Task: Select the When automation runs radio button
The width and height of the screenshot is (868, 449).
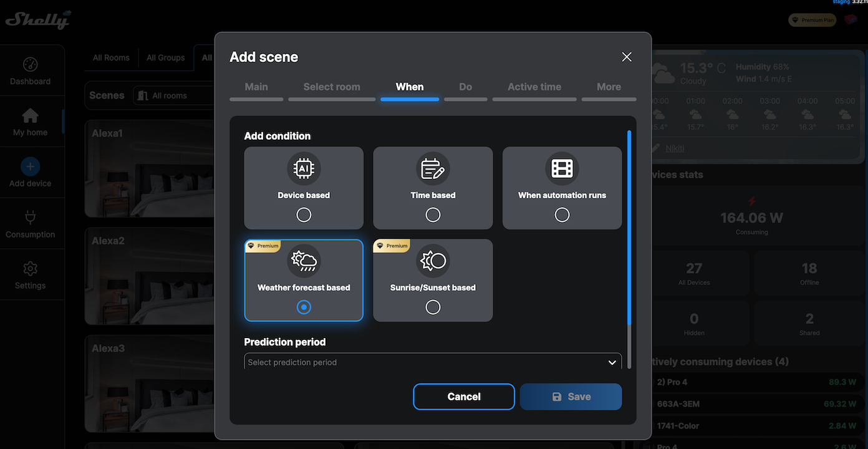Action: point(562,215)
